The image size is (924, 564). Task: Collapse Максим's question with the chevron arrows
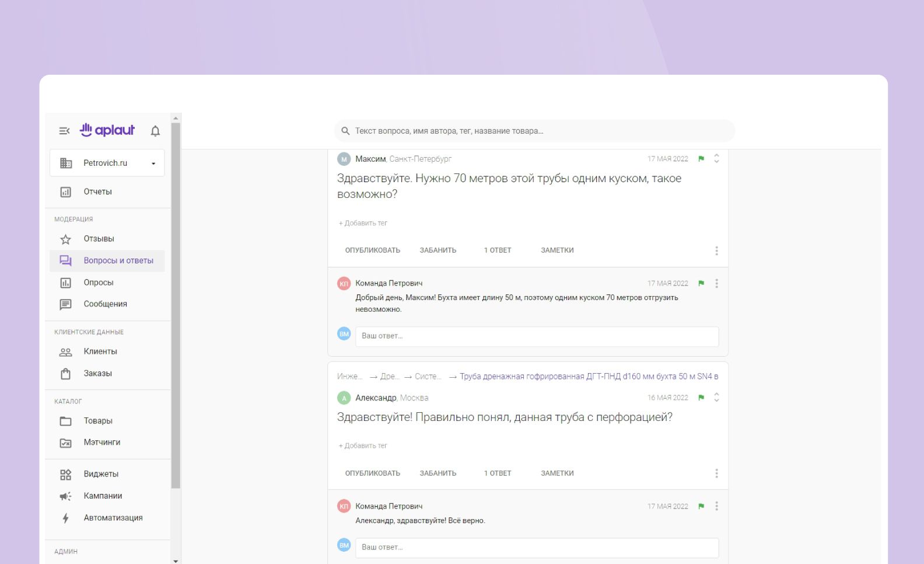point(716,158)
